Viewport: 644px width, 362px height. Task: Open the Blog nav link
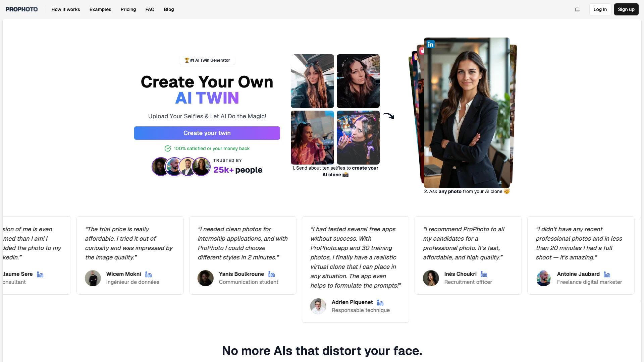tap(169, 9)
